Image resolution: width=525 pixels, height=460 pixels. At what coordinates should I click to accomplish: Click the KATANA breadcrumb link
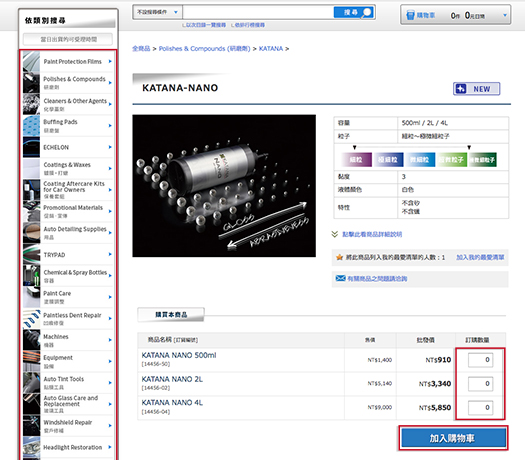pyautogui.click(x=271, y=49)
